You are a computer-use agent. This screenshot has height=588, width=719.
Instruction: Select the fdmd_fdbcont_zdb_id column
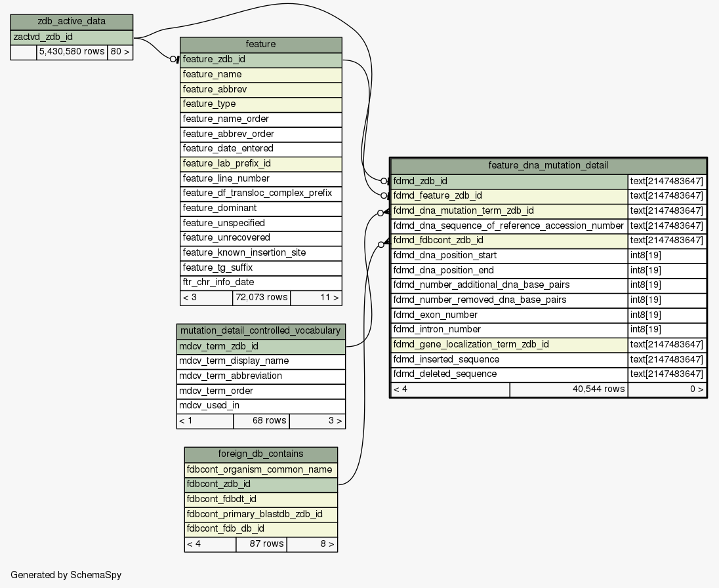(x=509, y=241)
